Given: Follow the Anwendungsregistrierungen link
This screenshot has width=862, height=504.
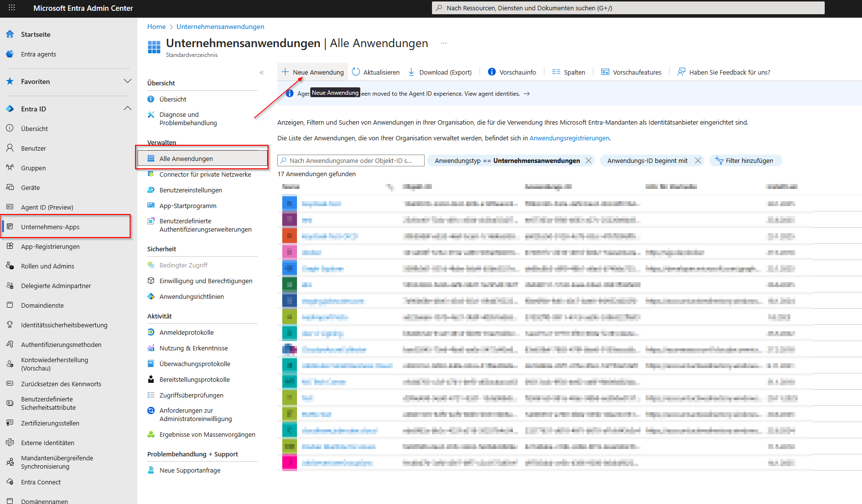Looking at the screenshot, I should [569, 138].
